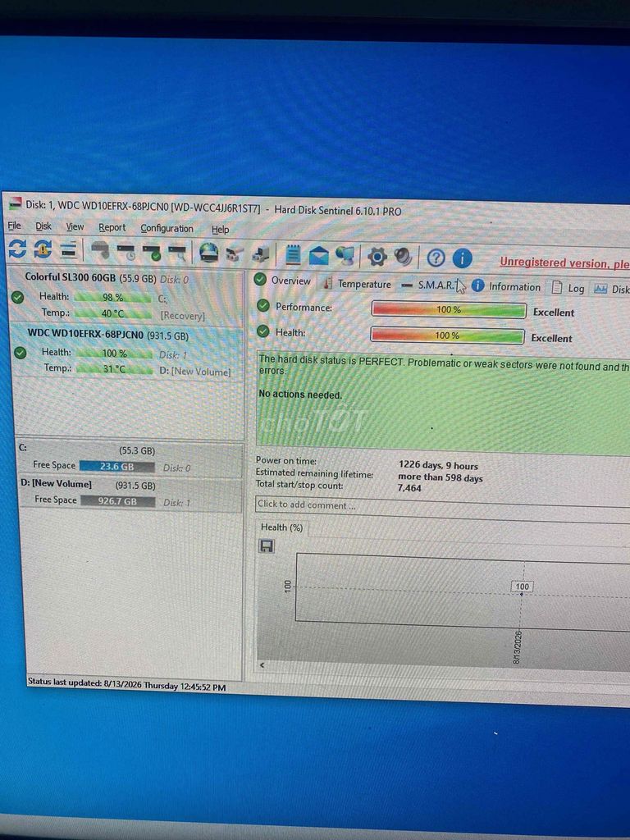Click the '[Recovery]' label under Disk 0

pyautogui.click(x=182, y=316)
